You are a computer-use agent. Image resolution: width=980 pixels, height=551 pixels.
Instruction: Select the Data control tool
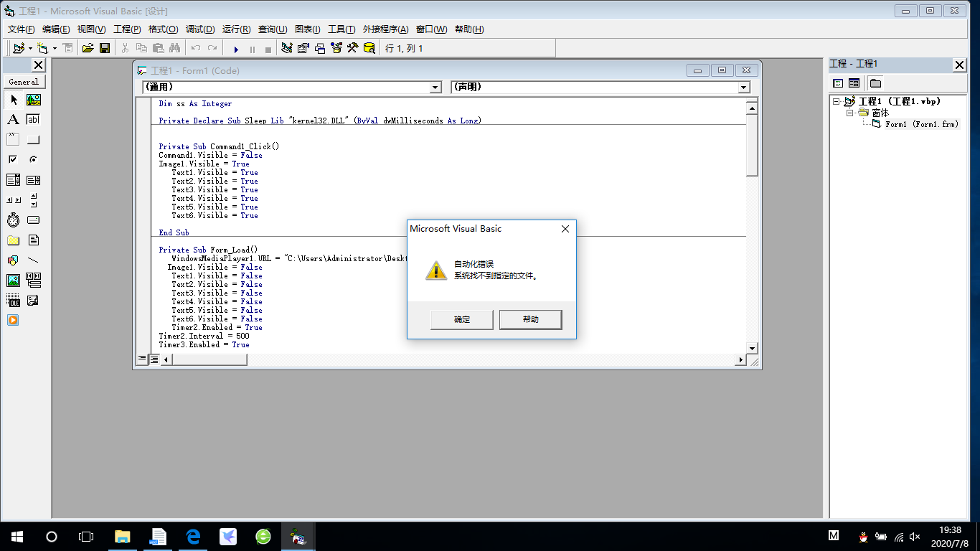coord(34,280)
